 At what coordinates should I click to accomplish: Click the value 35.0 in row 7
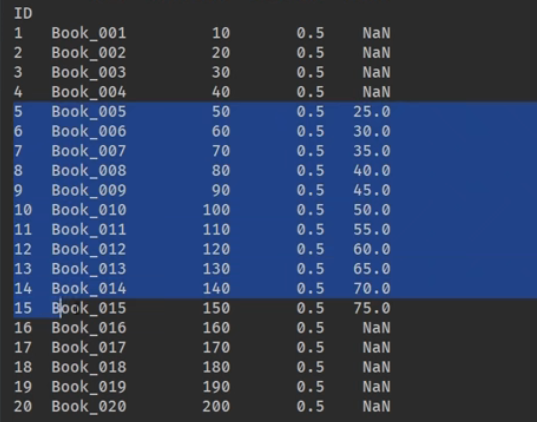click(372, 151)
